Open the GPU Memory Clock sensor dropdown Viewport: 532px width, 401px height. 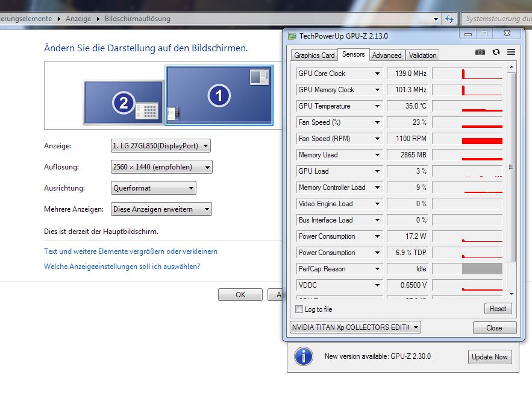coord(377,90)
